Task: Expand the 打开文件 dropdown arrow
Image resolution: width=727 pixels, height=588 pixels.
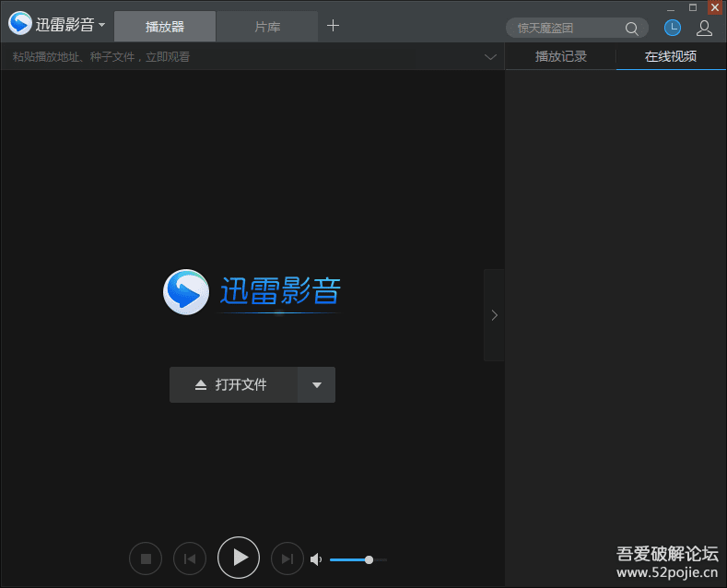Action: click(317, 385)
